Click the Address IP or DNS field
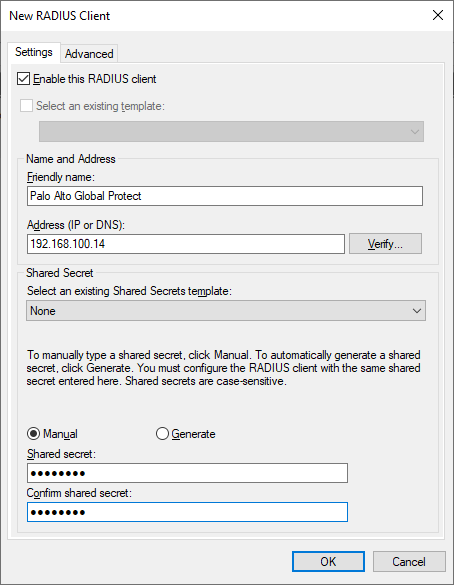454x585 pixels. tap(186, 244)
